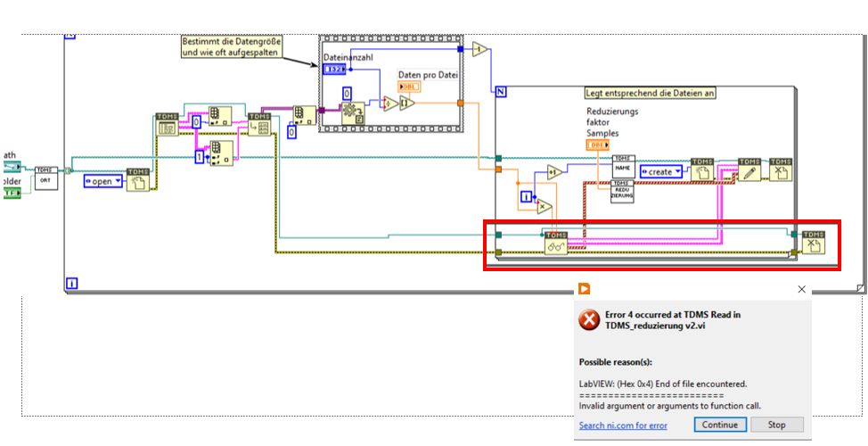The height and width of the screenshot is (446, 868).
Task: Select the Divide function node
Action: [390, 103]
